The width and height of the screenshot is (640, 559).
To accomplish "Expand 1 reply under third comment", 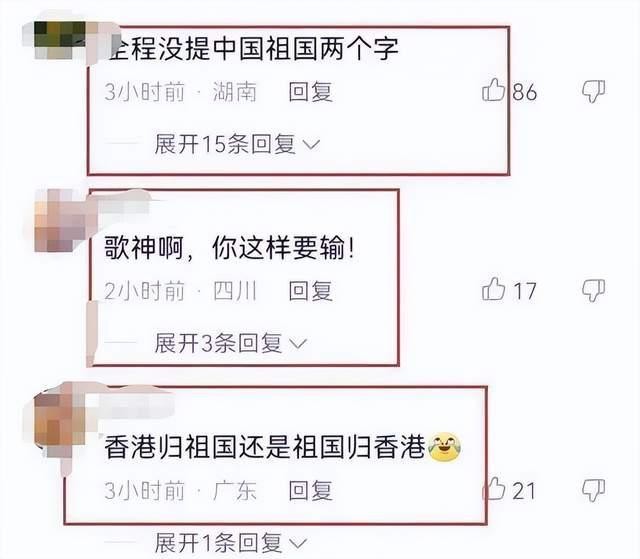I will (230, 543).
